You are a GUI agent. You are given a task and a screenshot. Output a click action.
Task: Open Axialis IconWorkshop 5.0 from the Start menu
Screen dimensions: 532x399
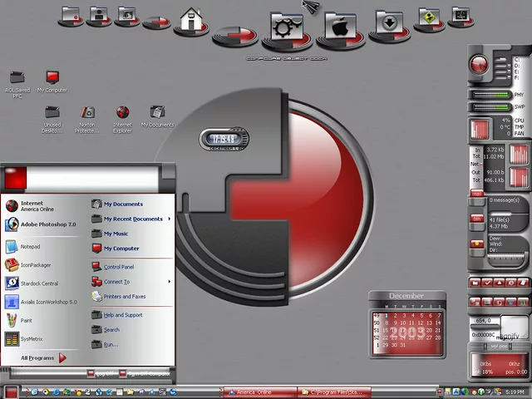point(41,302)
